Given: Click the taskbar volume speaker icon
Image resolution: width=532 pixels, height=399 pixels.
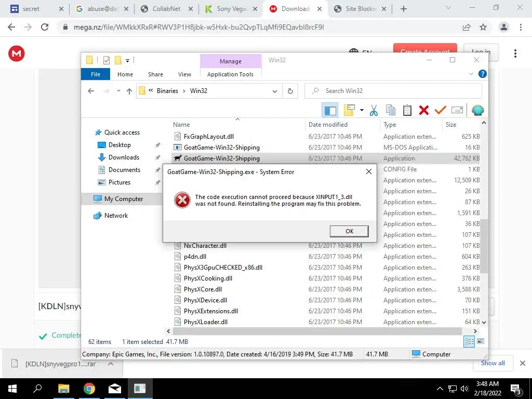Looking at the screenshot, I should [x=464, y=389].
